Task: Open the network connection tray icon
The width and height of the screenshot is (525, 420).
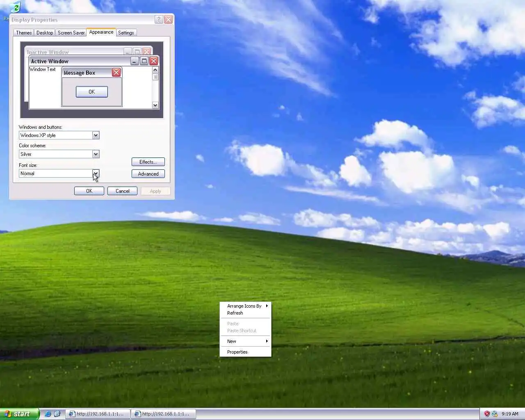Action: click(495, 414)
